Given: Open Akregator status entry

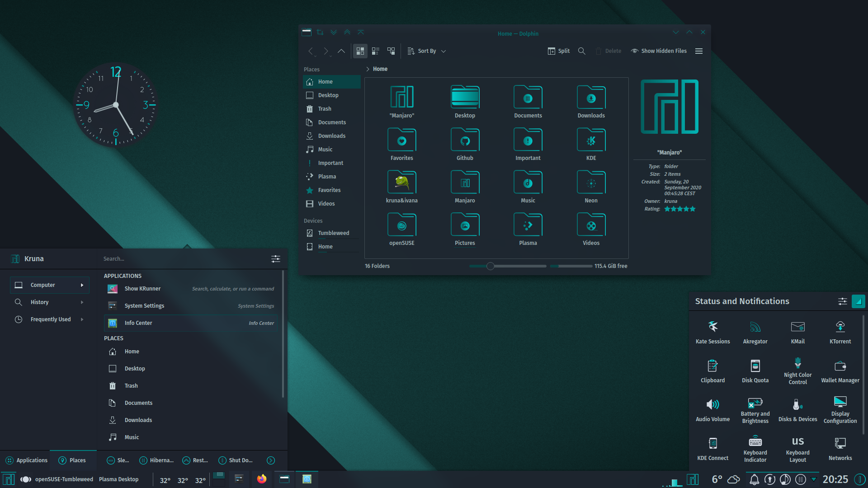Looking at the screenshot, I should [755, 332].
